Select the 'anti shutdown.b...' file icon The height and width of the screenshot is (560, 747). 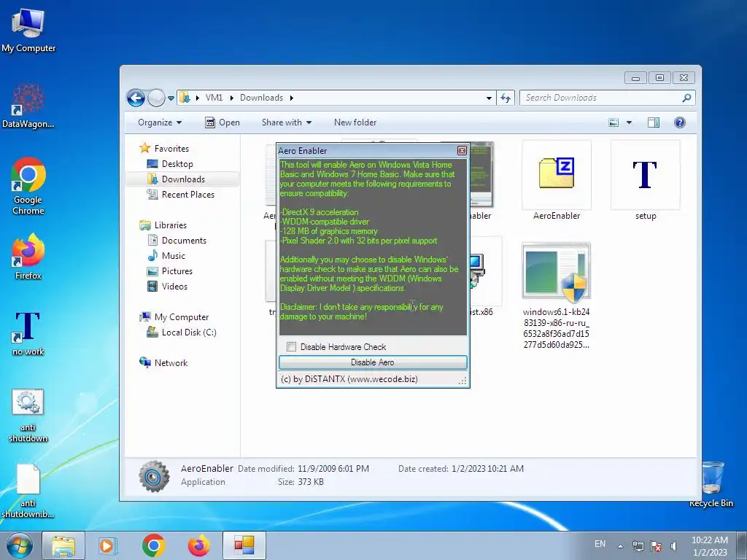pyautogui.click(x=28, y=491)
